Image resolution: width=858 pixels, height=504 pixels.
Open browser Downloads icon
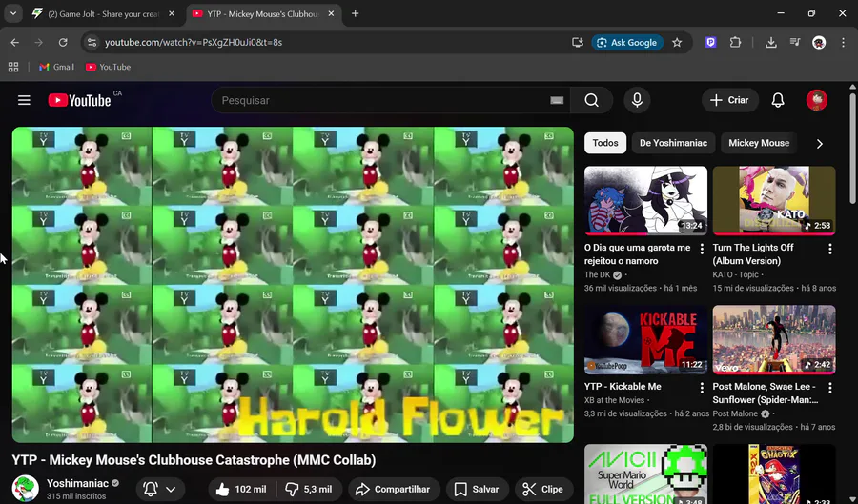(771, 42)
